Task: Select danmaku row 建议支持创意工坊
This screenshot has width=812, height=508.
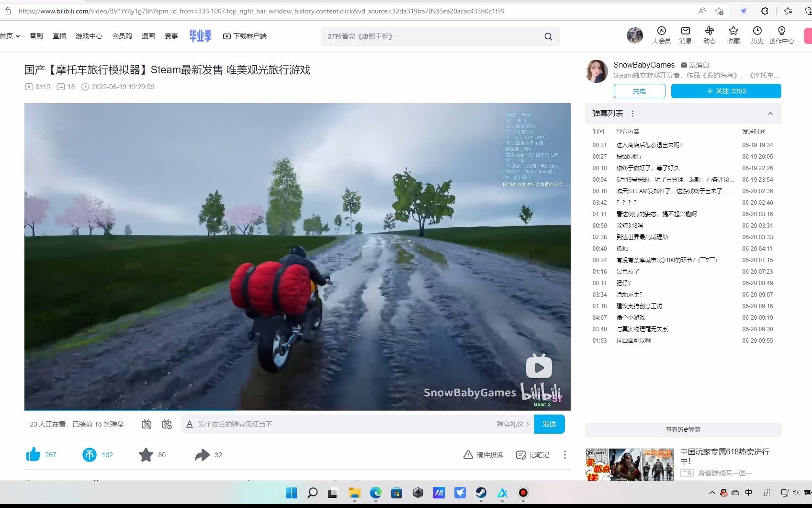Action: pyautogui.click(x=683, y=306)
